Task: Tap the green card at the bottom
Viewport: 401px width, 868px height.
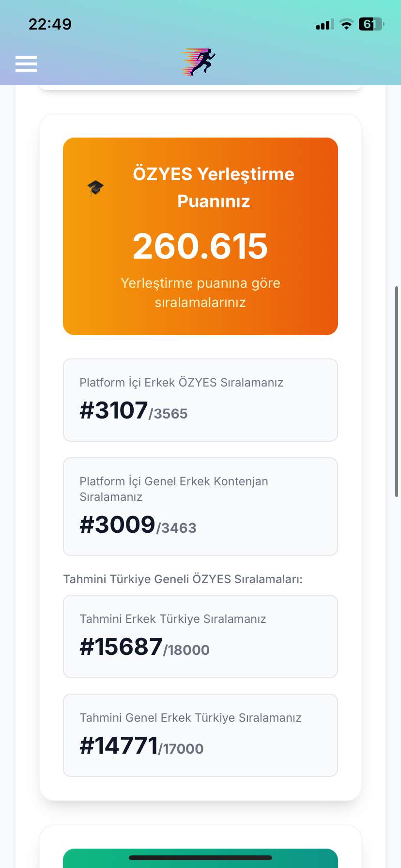Action: point(200,858)
